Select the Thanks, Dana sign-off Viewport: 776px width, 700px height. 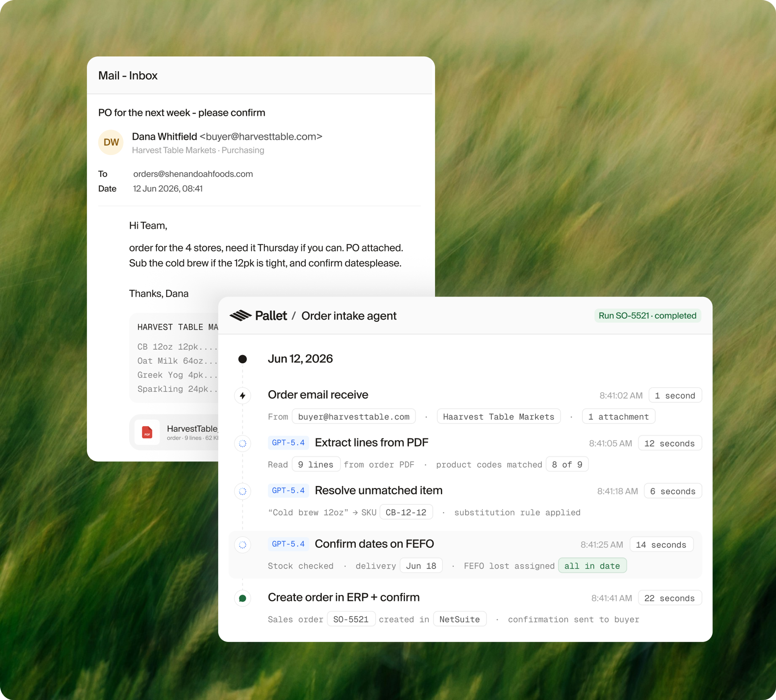159,293
